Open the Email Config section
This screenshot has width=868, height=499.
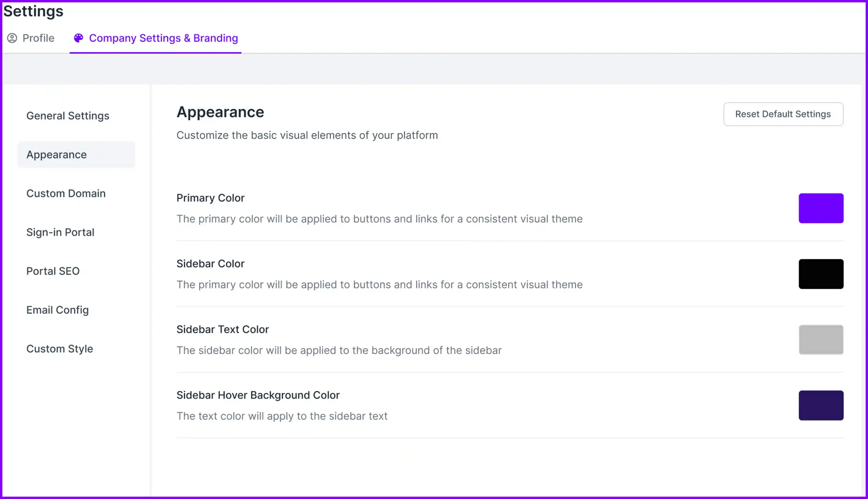[x=57, y=310]
